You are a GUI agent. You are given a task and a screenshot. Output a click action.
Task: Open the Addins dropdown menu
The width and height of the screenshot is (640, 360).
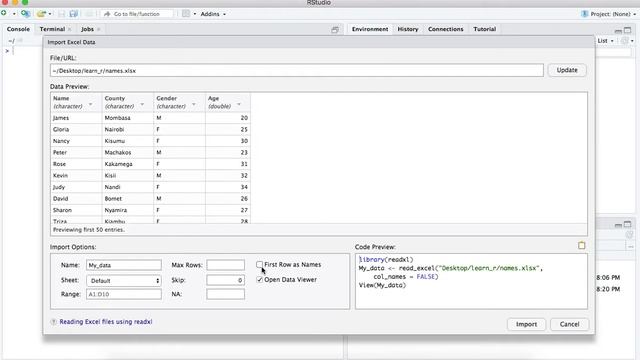(x=213, y=14)
